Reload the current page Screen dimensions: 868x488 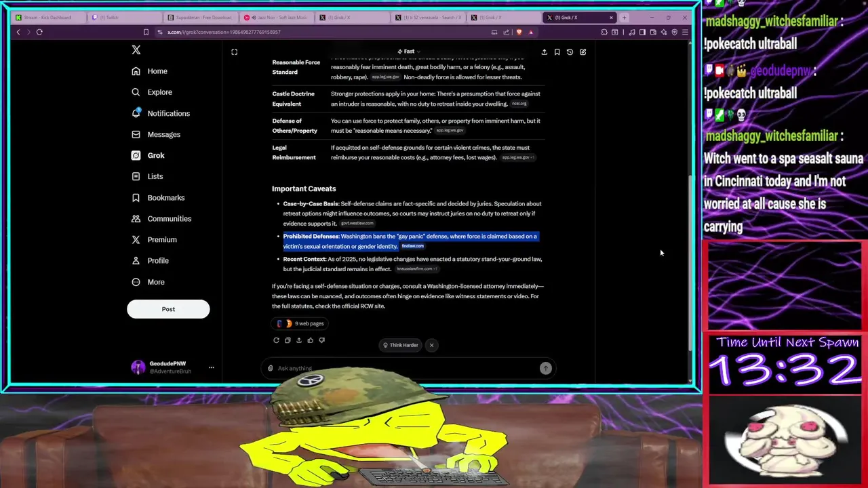coord(39,32)
